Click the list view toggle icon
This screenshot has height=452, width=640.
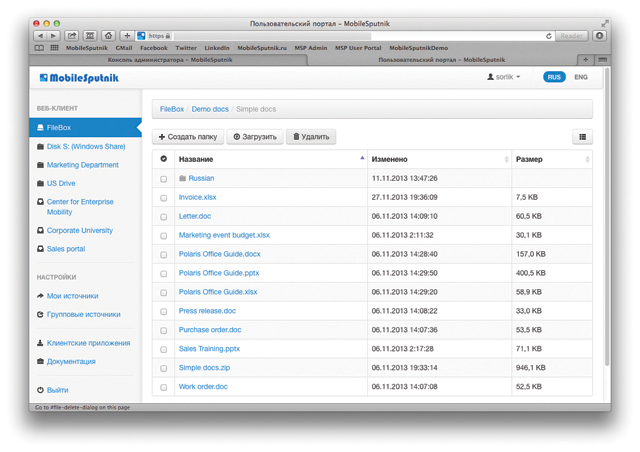[x=582, y=137]
